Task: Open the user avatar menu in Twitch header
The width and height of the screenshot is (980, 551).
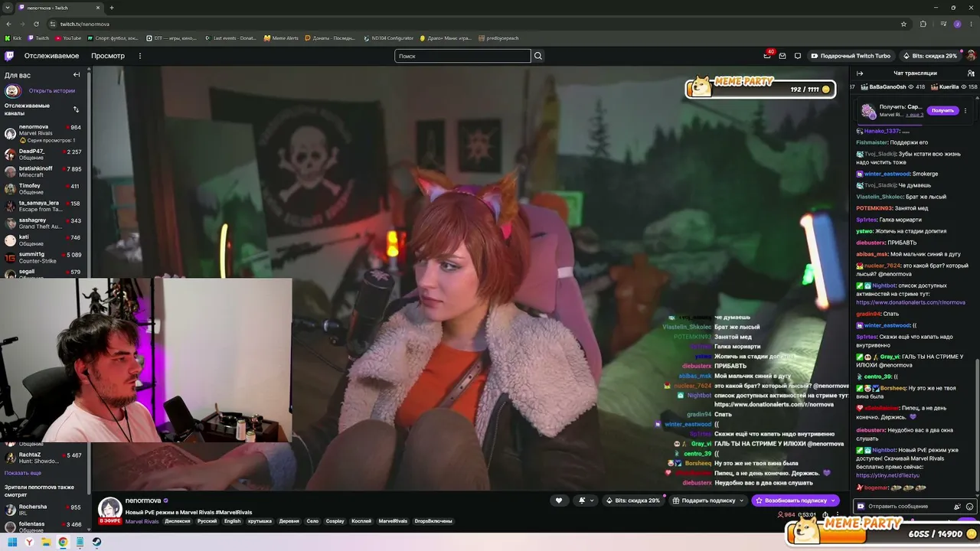Action: pos(971,56)
